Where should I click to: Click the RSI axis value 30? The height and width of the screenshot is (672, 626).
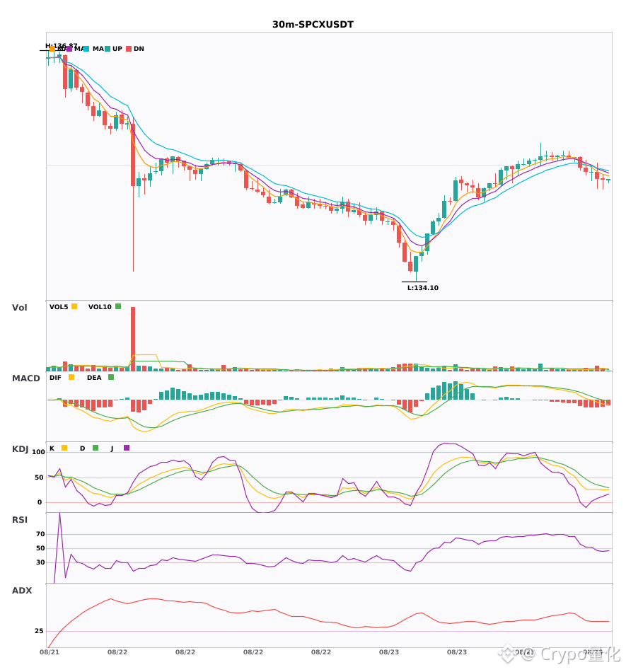pos(40,562)
